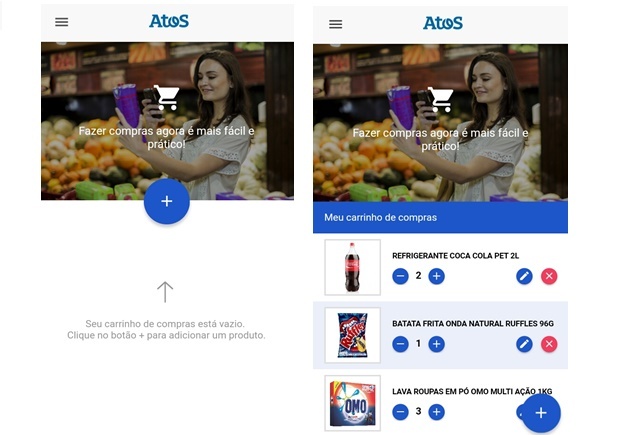Remove Coca Cola item with red X
Screen dimensions: 629x435
click(x=549, y=276)
